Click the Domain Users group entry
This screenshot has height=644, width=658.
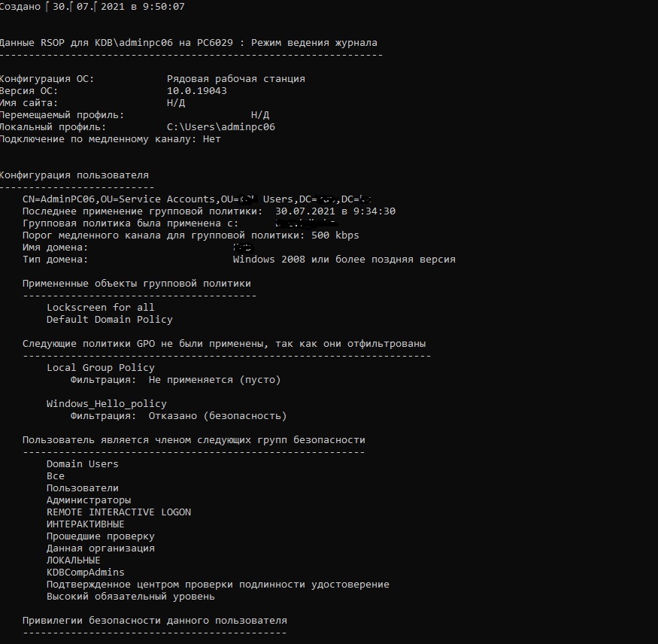(x=82, y=464)
